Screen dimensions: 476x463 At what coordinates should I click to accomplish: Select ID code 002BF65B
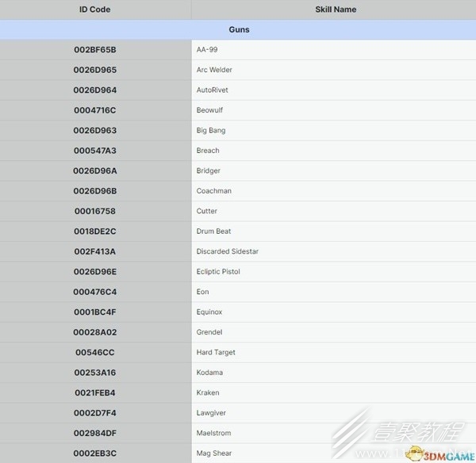95,50
